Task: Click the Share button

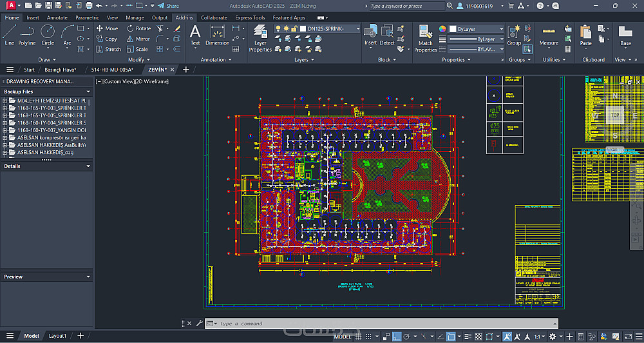Action: [168, 6]
